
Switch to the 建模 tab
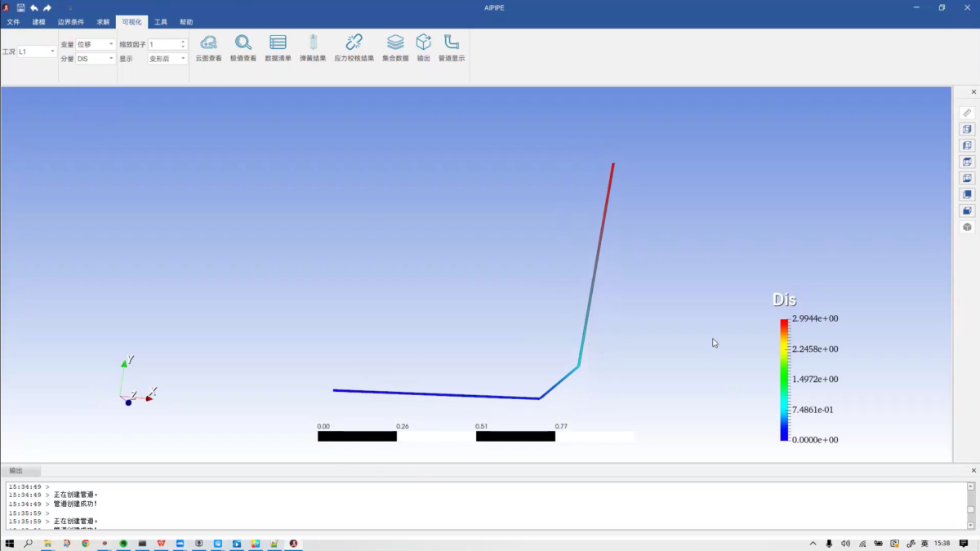pyautogui.click(x=38, y=22)
